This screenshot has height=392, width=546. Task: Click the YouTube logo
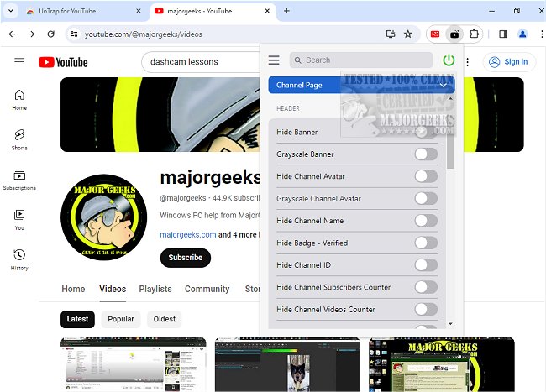(63, 62)
